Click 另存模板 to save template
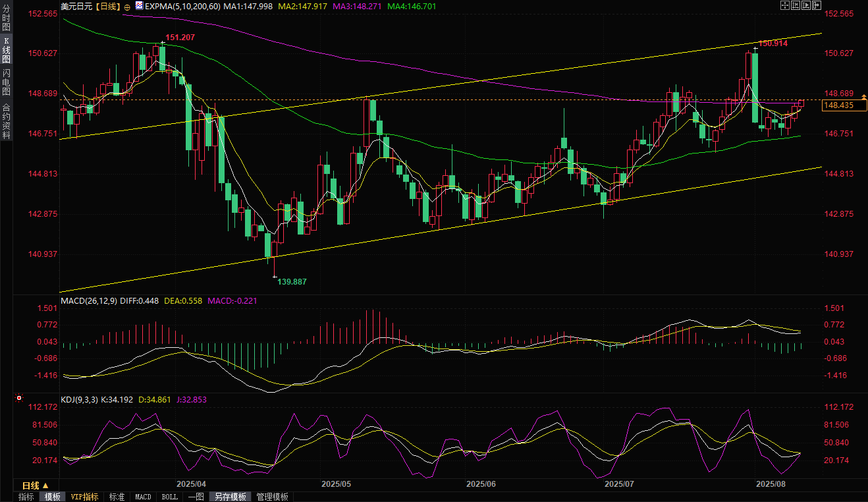Screen dimensions: 868x502 pyautogui.click(x=231, y=497)
